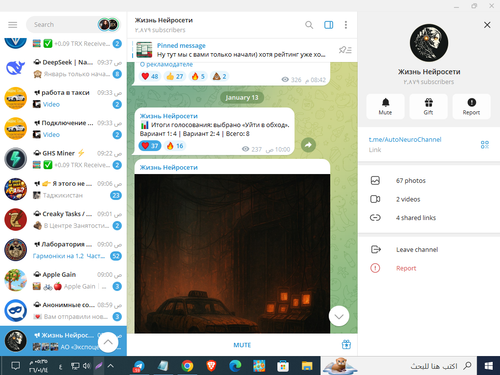The image size is (500, 375).
Task: Toggle the heart 48 reaction
Action: (150, 76)
